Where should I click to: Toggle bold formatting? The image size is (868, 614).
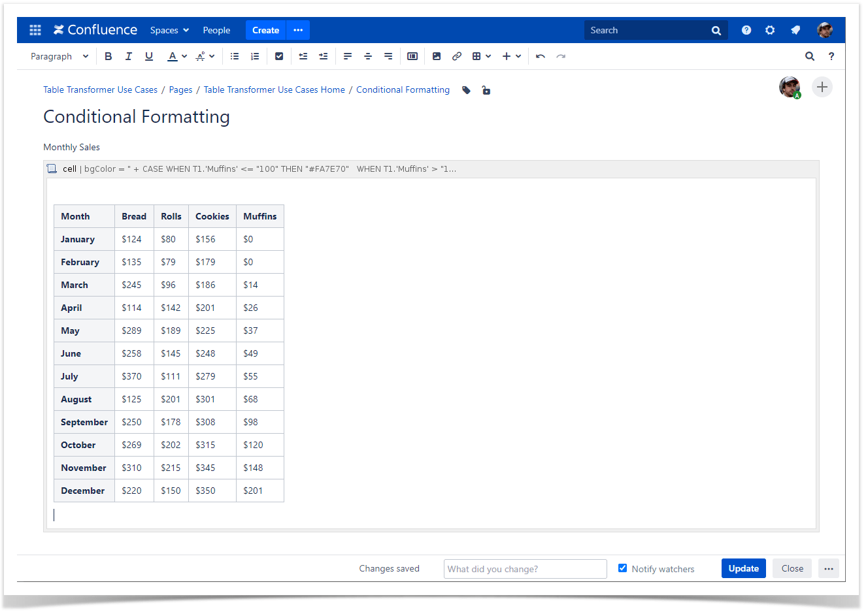point(108,56)
